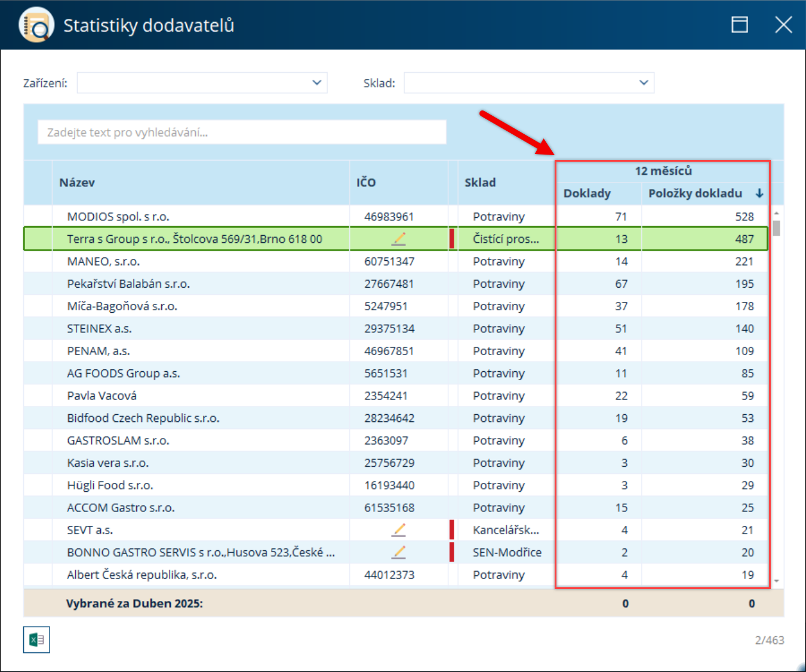Image resolution: width=806 pixels, height=672 pixels.
Task: Select the GASTROSLAM s.r.o. row
Action: pyautogui.click(x=396, y=440)
